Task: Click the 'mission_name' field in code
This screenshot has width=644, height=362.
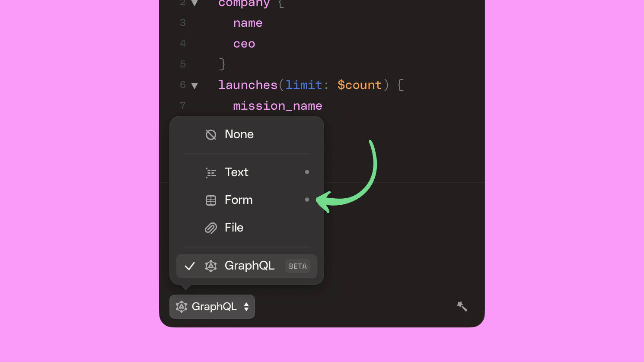Action: pyautogui.click(x=277, y=106)
